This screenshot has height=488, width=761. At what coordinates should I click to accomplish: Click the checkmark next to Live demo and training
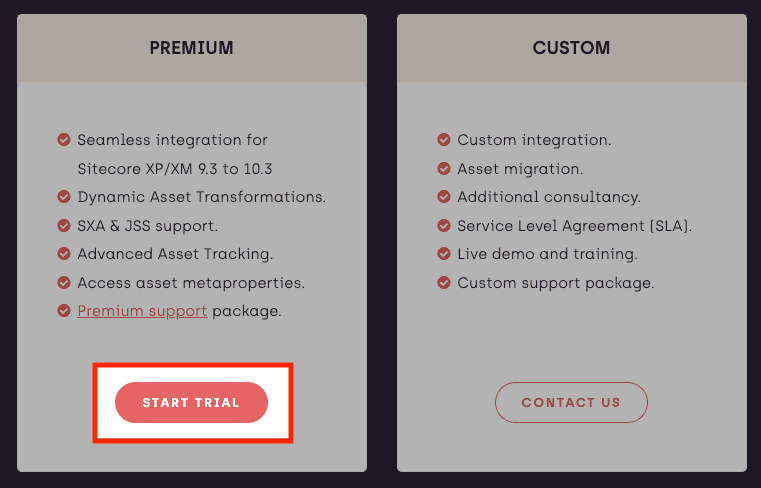pos(444,254)
